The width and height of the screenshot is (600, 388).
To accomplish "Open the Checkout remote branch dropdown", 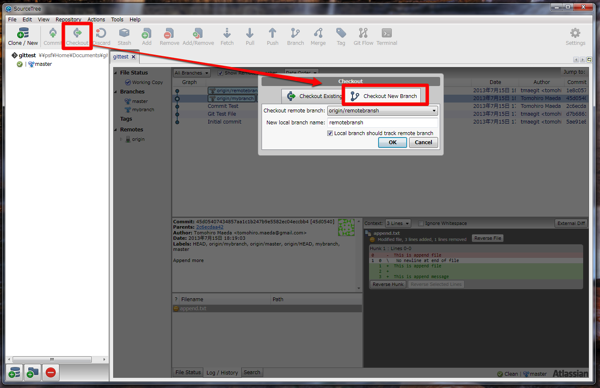I will (382, 111).
